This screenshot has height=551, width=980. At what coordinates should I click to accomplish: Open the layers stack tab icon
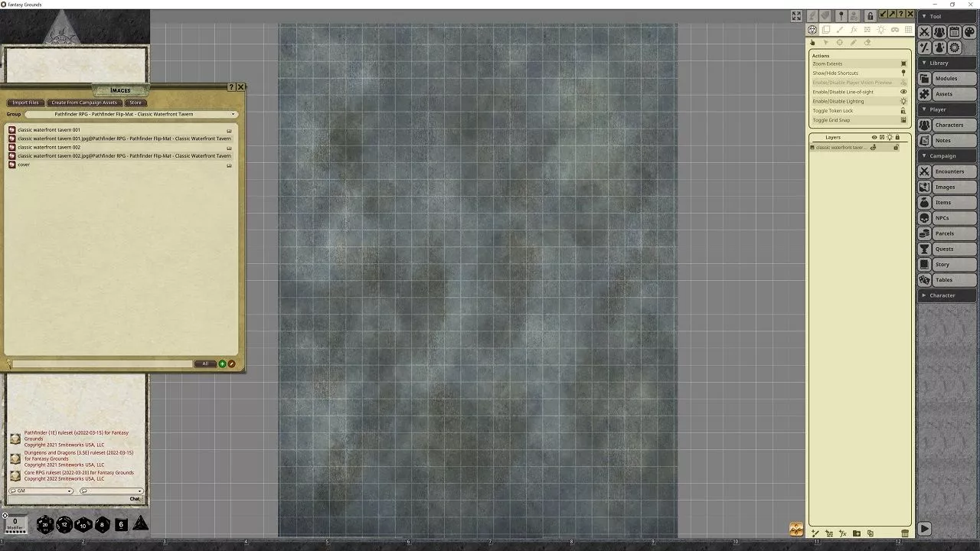click(826, 30)
